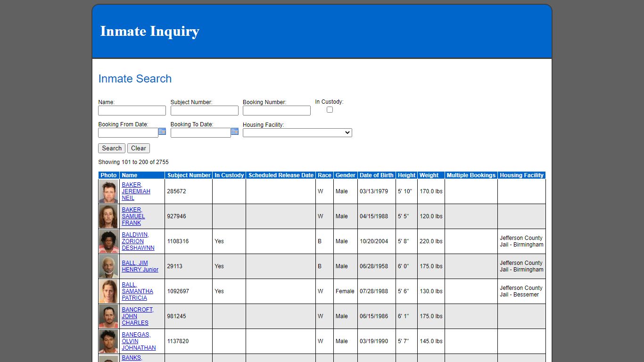Click photo of John Charles Bancroft

[x=108, y=316]
